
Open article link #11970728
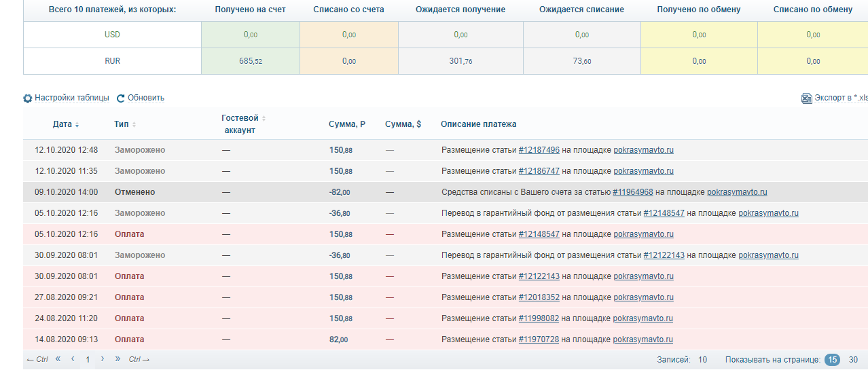point(539,339)
